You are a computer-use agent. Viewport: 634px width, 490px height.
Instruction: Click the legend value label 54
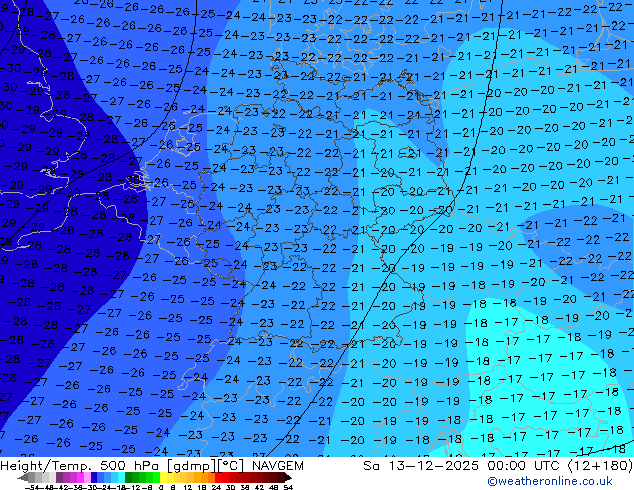tap(288, 487)
